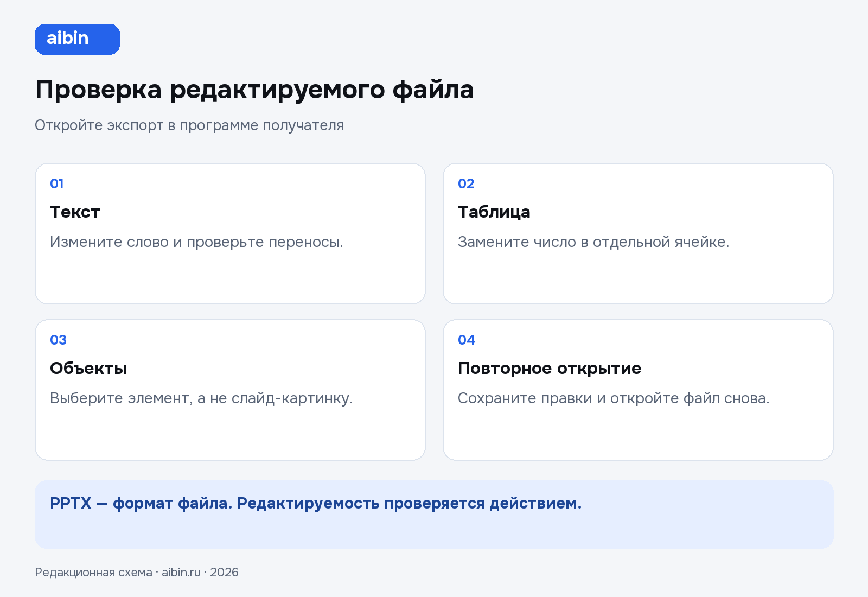This screenshot has height=597, width=868.
Task: Click the number label 02
Action: 466,183
